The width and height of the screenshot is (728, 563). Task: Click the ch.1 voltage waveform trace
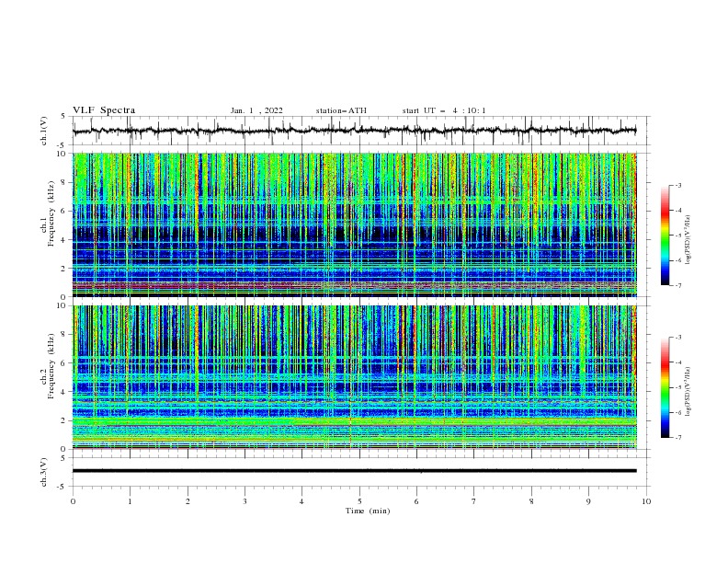point(355,131)
